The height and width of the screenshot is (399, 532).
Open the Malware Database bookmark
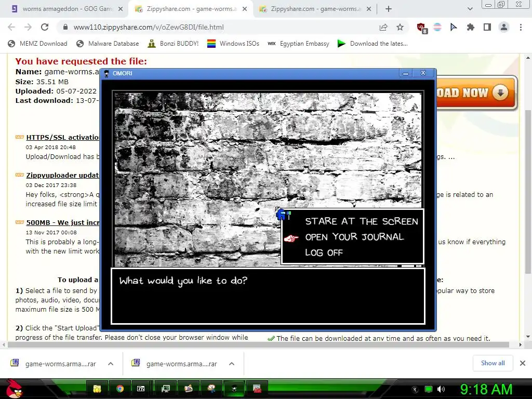tap(108, 44)
